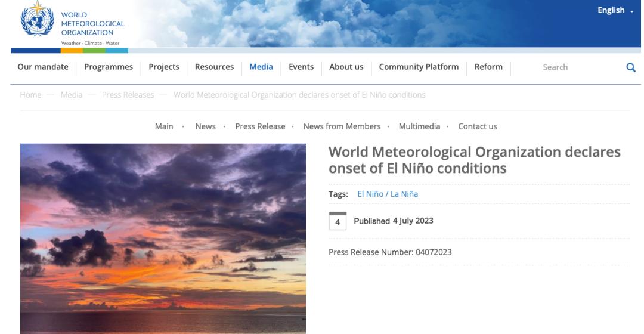Screen dimensions: 644x334
Task: Click the Reform navigation item
Action: (488, 67)
